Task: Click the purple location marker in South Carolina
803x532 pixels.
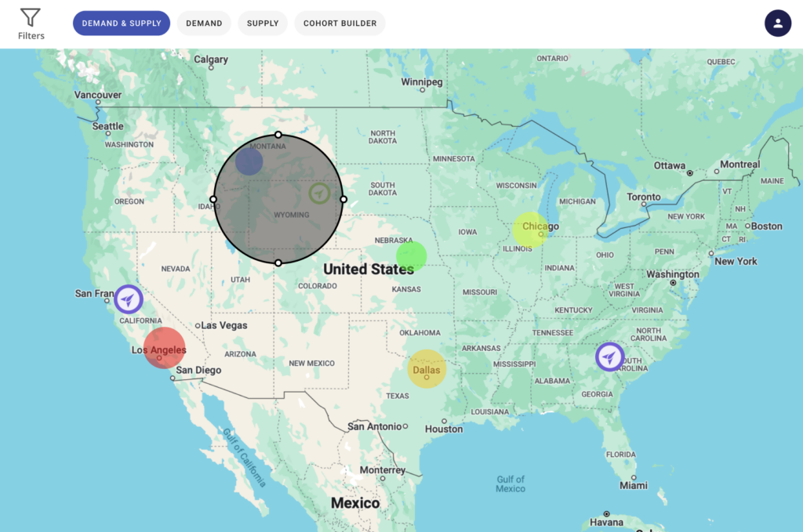Action: 609,356
